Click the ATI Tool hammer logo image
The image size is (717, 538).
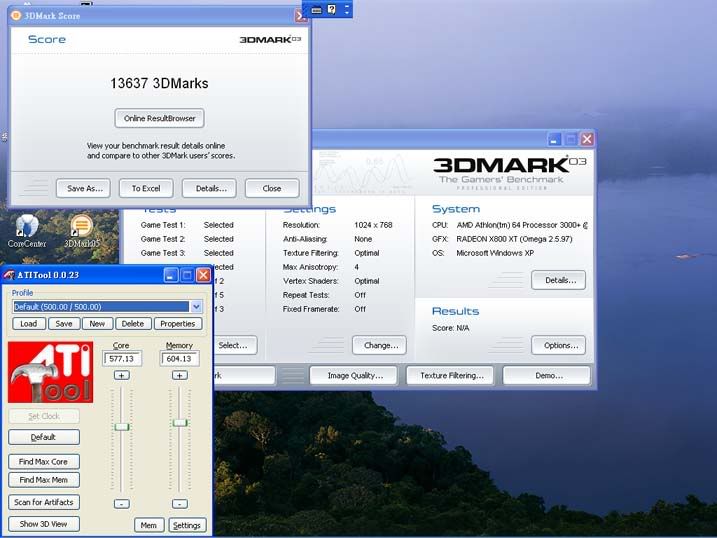50,372
